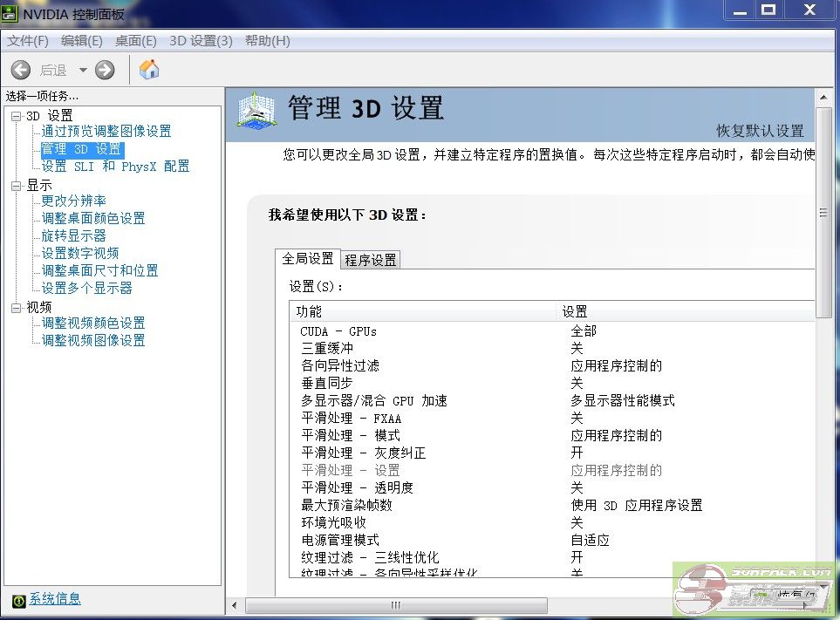840x620 pixels.
Task: Go to the Home page icon
Action: (x=149, y=69)
